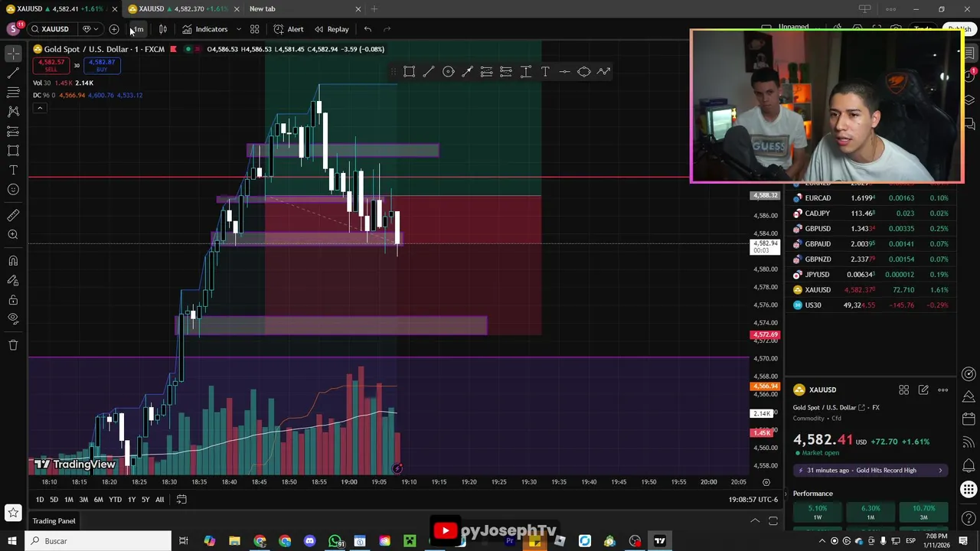Click the Indicators button

coord(204,29)
